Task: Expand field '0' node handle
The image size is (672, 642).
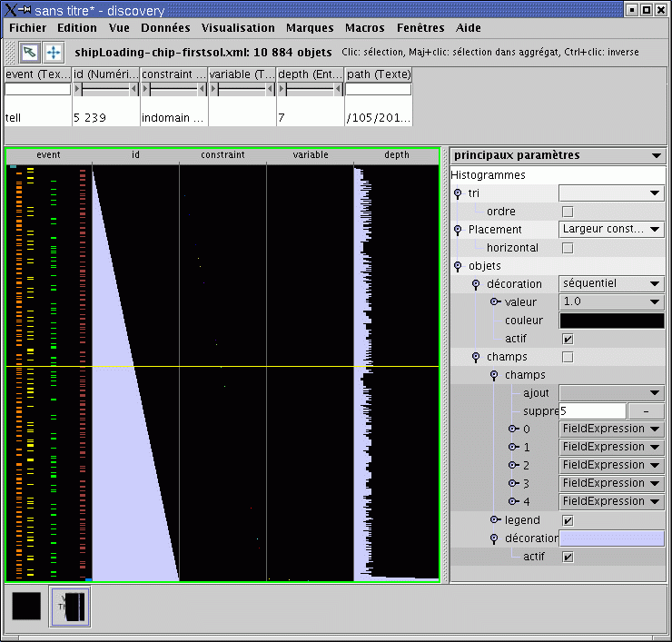Action: click(513, 430)
